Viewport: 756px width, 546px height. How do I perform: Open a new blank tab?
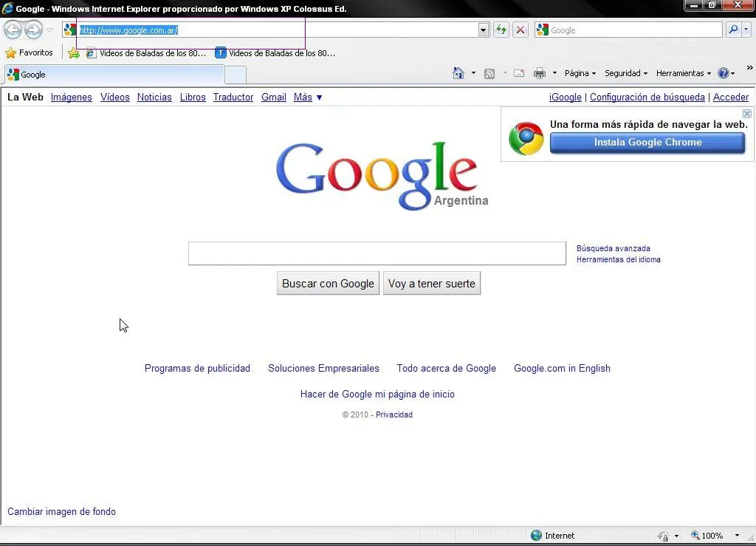(236, 75)
